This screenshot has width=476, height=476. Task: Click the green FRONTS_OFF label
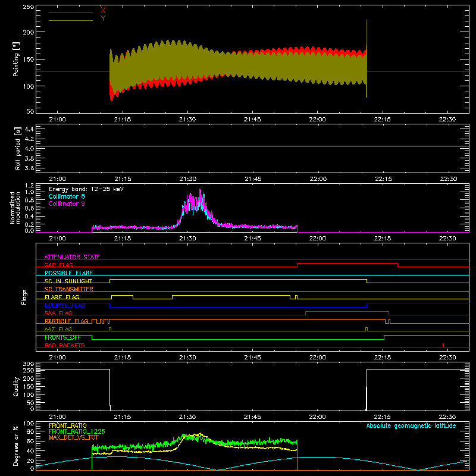[x=62, y=337]
